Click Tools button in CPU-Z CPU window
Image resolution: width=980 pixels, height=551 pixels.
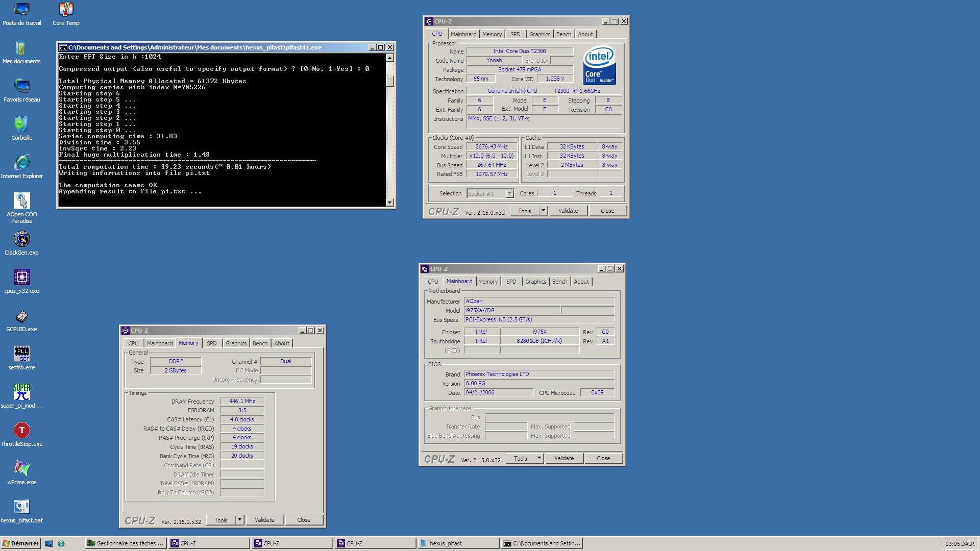pyautogui.click(x=525, y=211)
